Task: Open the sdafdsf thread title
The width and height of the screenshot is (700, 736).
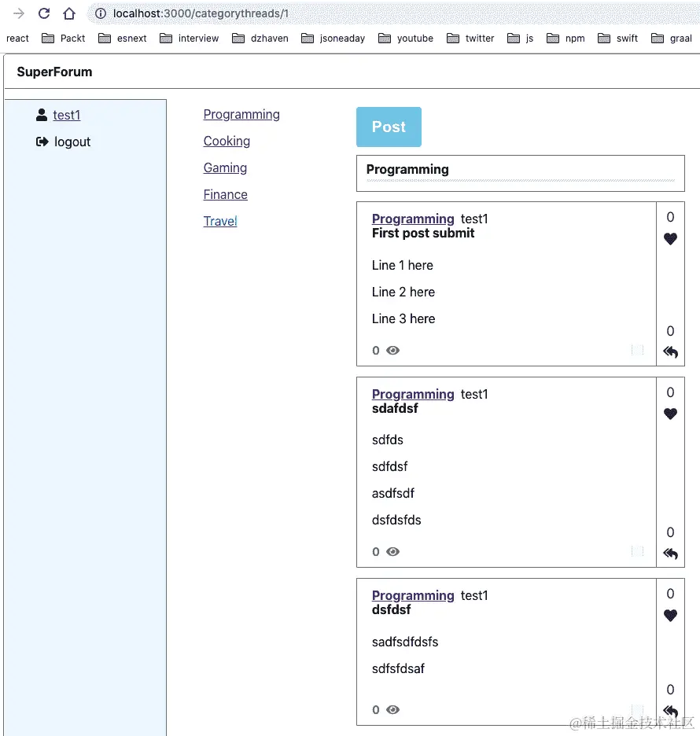Action: pos(395,408)
